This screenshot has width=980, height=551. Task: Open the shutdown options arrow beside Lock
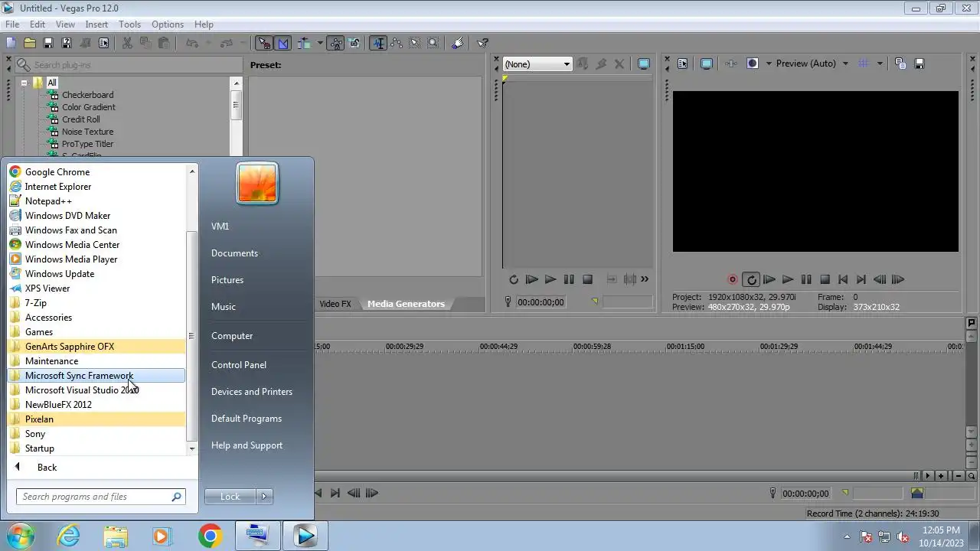(x=264, y=497)
